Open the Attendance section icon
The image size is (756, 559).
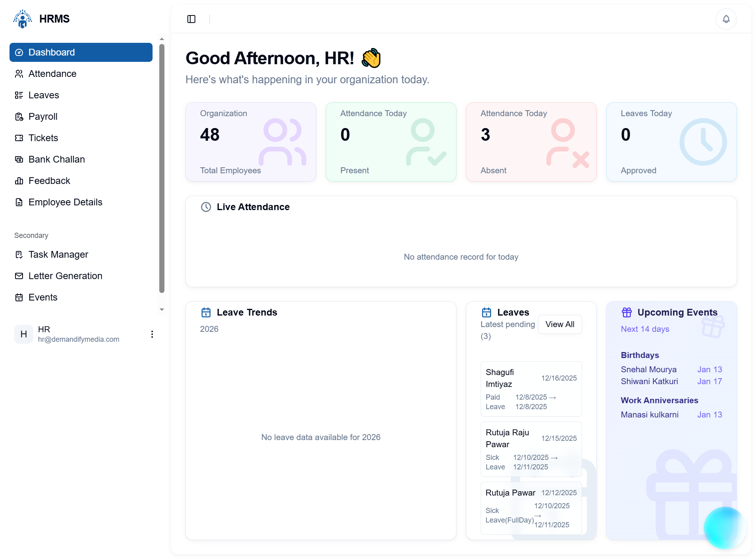pyautogui.click(x=19, y=74)
